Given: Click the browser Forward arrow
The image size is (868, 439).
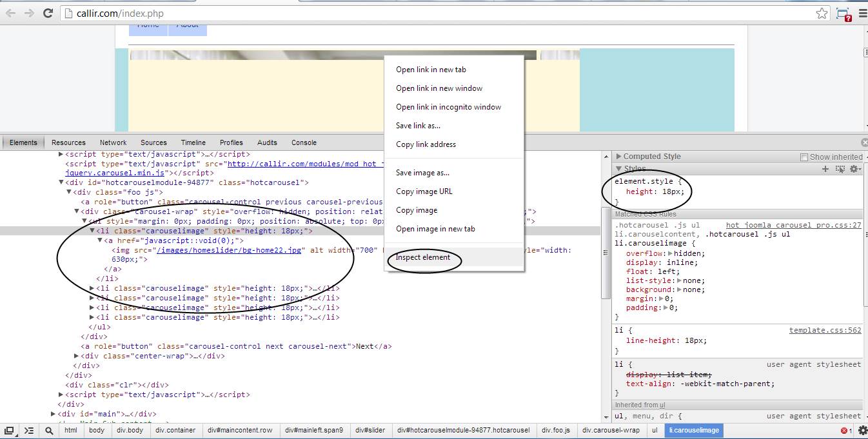Looking at the screenshot, I should pos(29,13).
